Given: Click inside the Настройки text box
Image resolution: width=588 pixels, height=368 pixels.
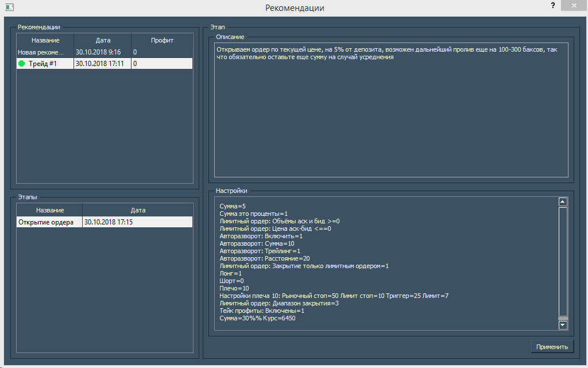Looking at the screenshot, I should point(385,264).
